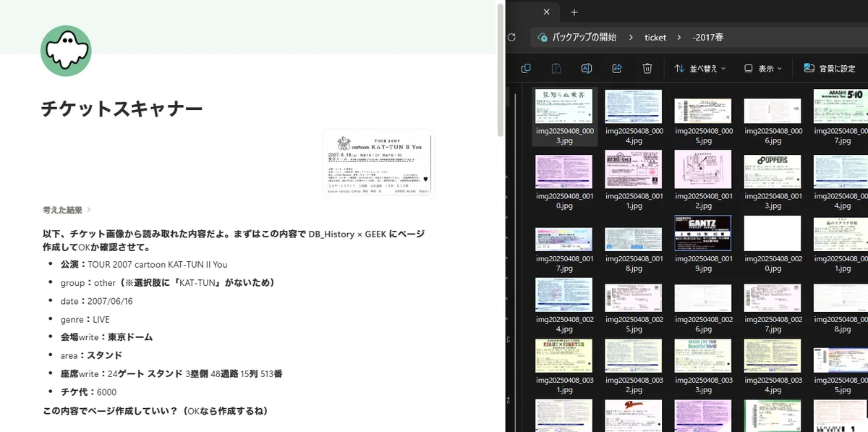Click the date：2007/06/16 line
Screen dimensions: 868x432
[97, 301]
